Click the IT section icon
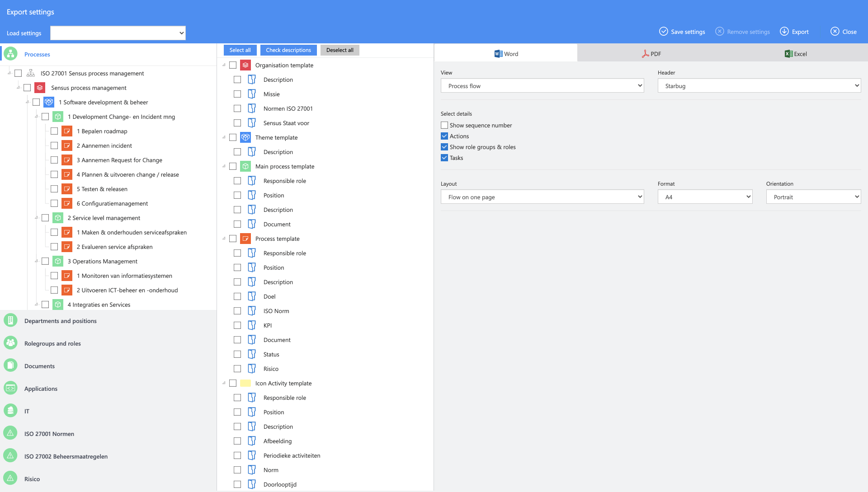This screenshot has width=868, height=492. pos(10,411)
